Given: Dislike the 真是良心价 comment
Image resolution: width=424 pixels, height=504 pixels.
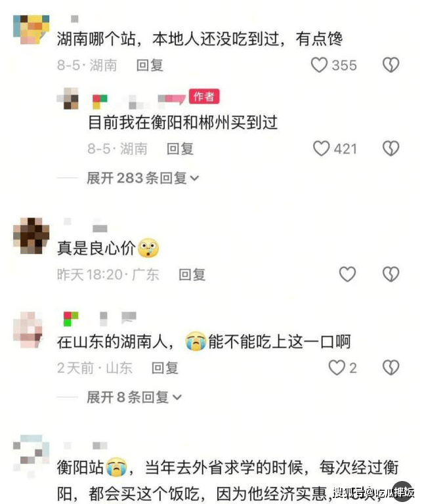Looking at the screenshot, I should (391, 274).
